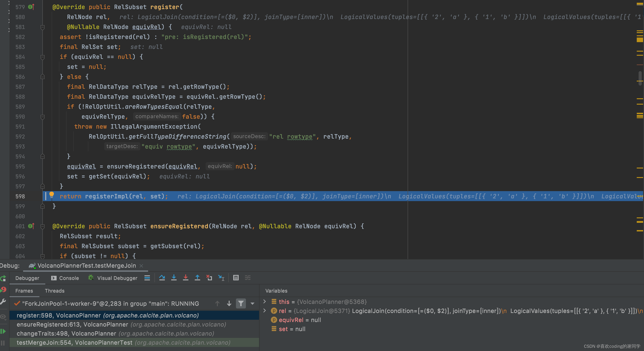Open the Evaluate Expression calculator icon

click(236, 278)
